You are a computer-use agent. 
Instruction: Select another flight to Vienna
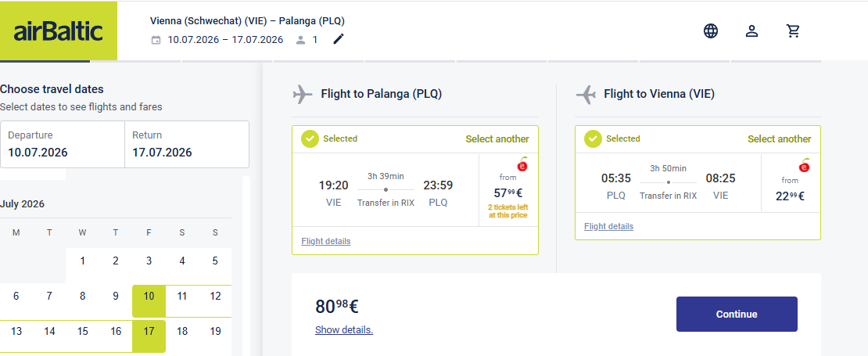click(780, 139)
